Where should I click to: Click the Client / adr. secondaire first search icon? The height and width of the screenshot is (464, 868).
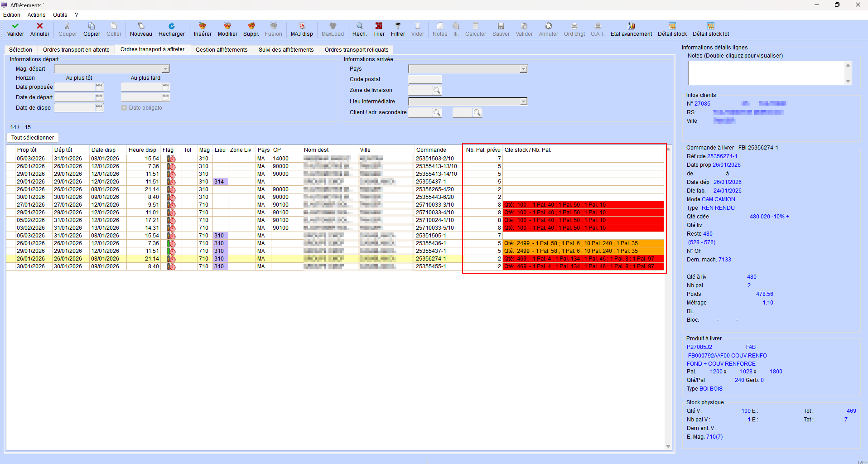[x=437, y=112]
